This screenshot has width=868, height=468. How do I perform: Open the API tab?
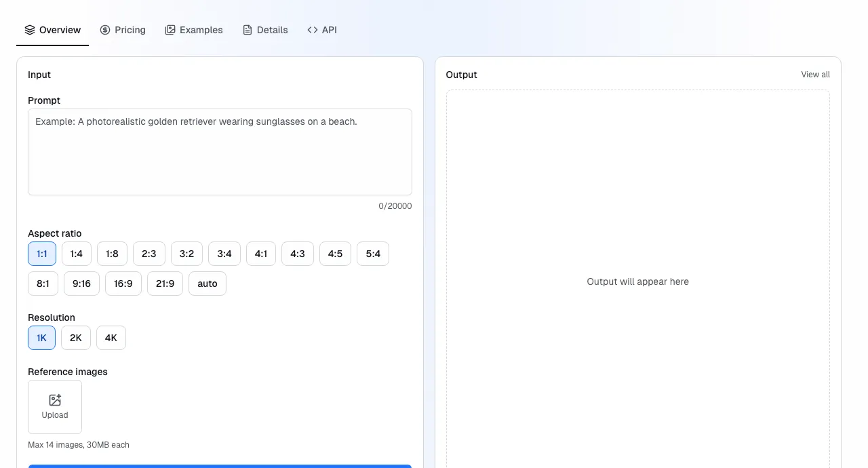322,30
